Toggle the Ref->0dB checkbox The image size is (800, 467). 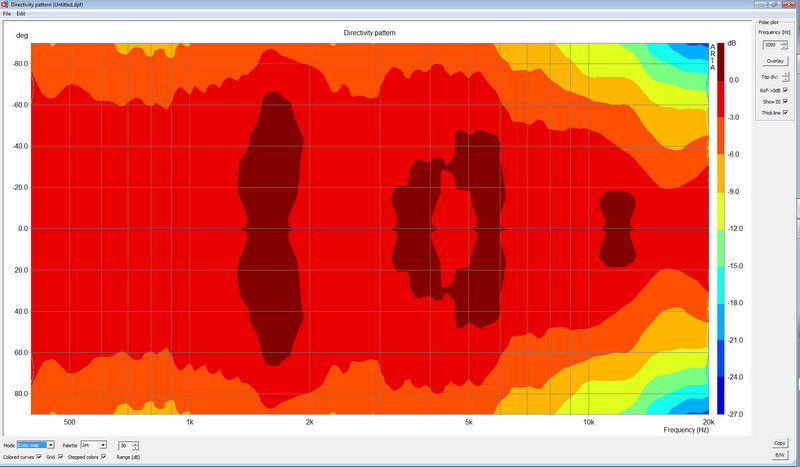[787, 90]
